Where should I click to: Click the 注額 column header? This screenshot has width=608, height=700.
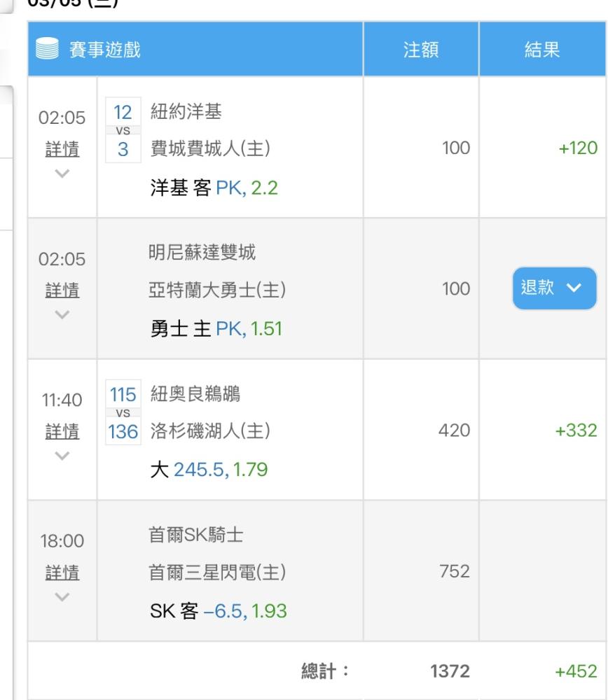pos(421,49)
